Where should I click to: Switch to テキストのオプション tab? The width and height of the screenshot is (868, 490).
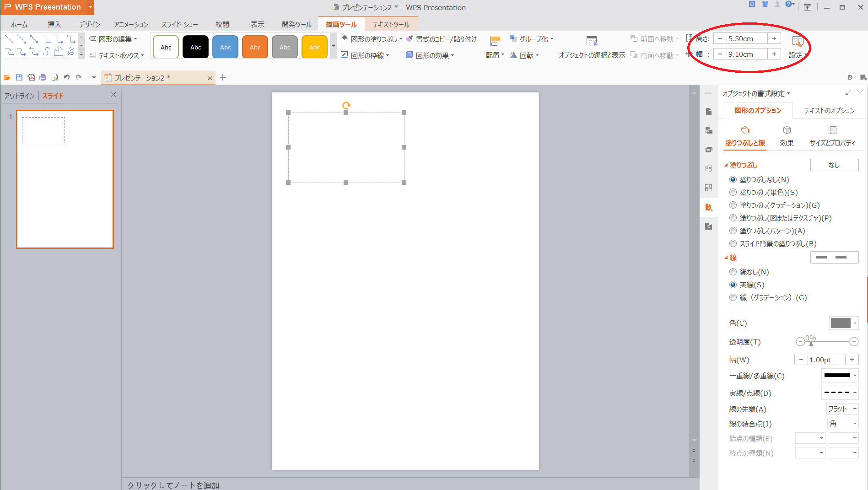tap(829, 111)
